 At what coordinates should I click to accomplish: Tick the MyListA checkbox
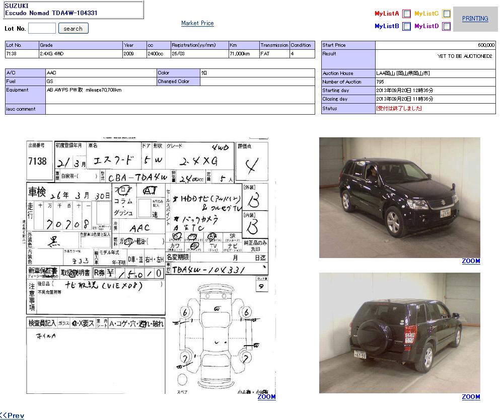tap(407, 14)
